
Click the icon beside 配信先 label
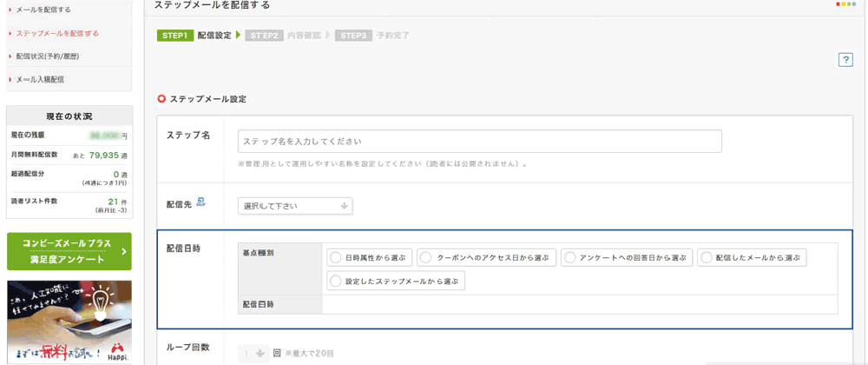tap(201, 202)
